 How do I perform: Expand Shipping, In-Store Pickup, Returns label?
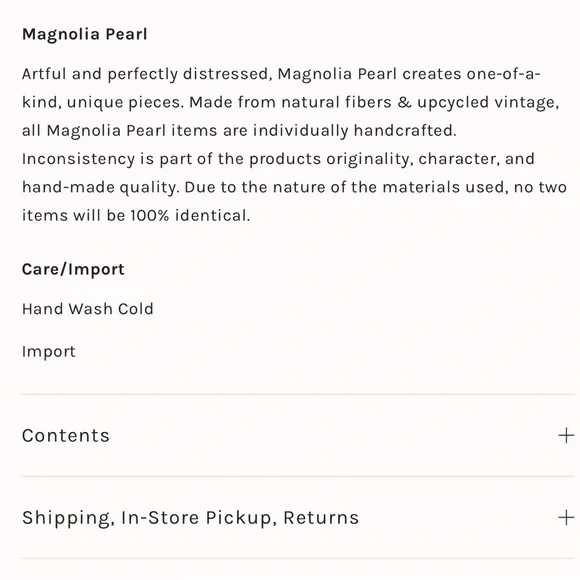point(190,518)
